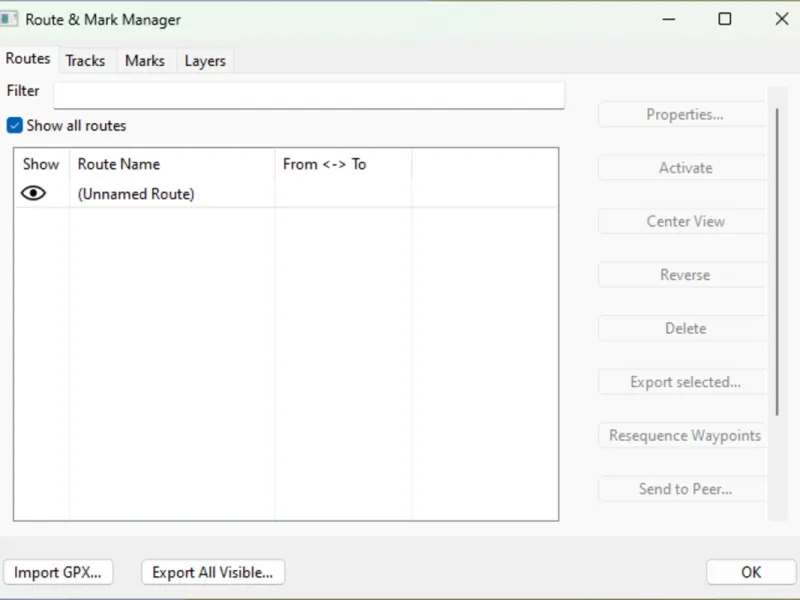Click the Send to Peer... button

(x=684, y=489)
